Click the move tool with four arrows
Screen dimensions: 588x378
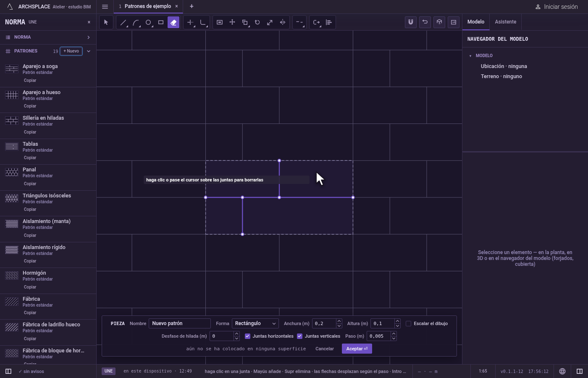click(232, 22)
